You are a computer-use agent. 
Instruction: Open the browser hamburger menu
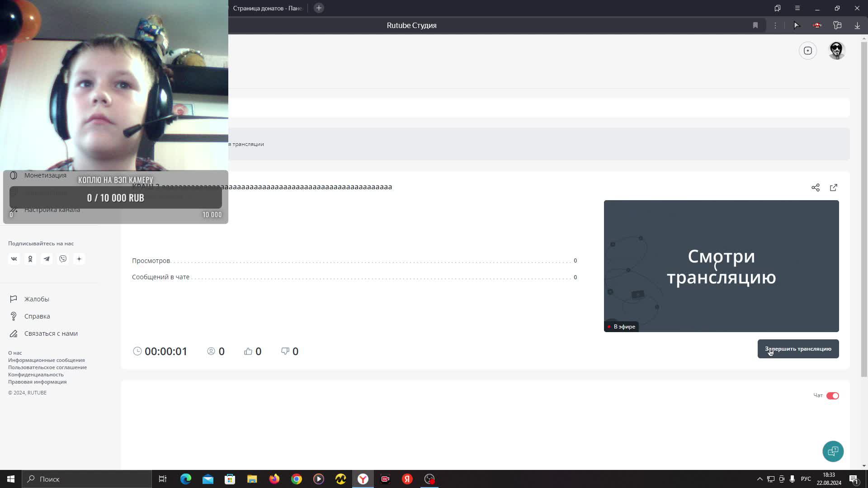797,8
